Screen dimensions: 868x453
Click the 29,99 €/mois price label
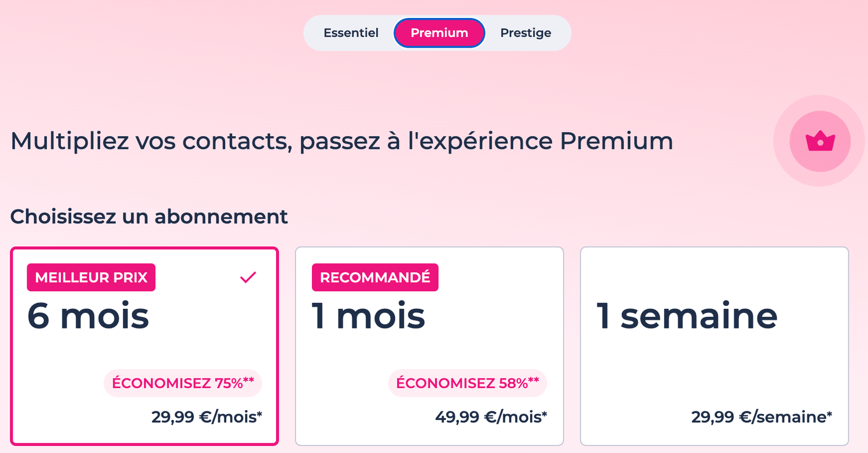207,416
